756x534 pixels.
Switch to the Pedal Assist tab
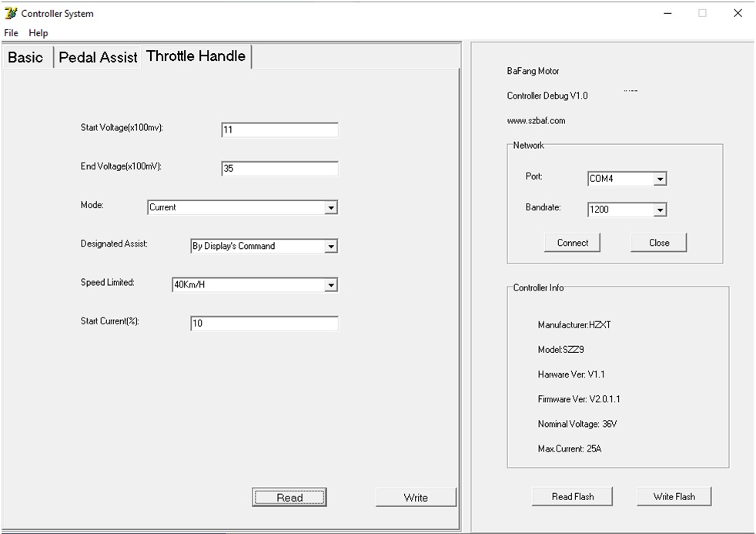98,57
